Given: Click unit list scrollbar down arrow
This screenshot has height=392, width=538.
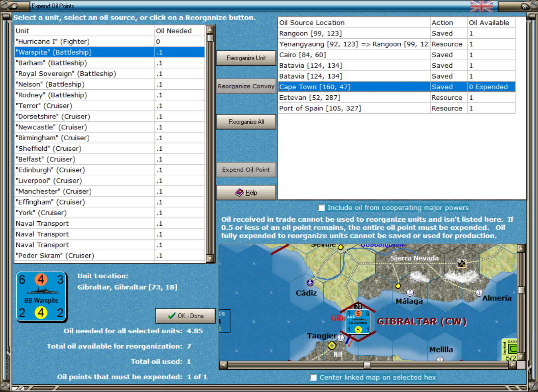Looking at the screenshot, I should pyautogui.click(x=210, y=258).
